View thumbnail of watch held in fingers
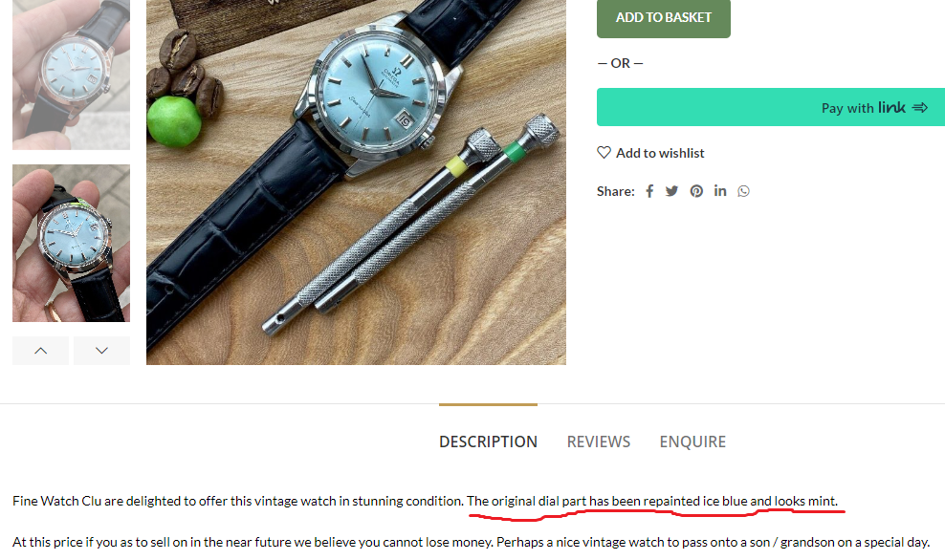 click(x=71, y=244)
